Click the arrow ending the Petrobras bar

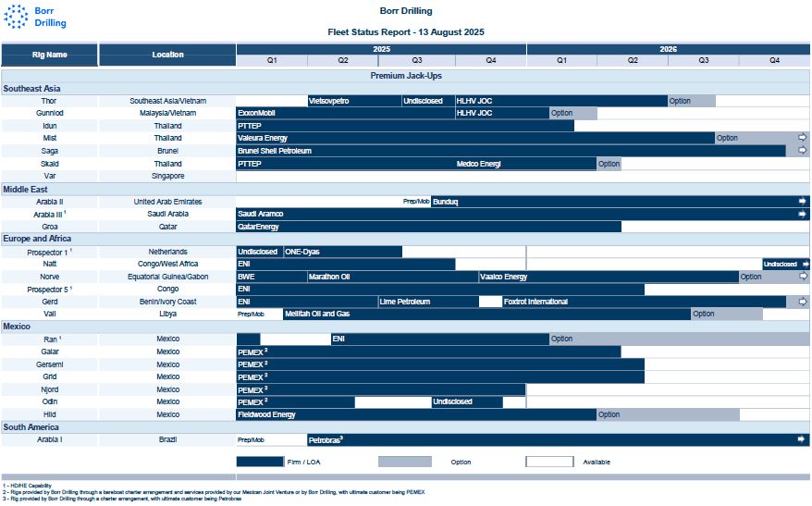click(802, 439)
